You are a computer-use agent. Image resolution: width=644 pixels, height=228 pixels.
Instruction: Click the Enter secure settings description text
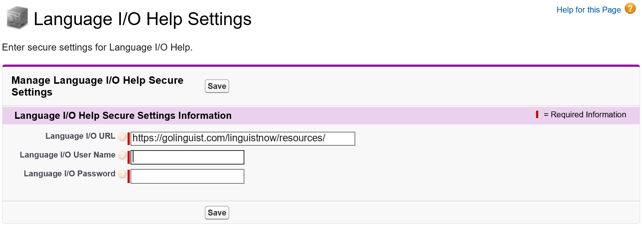pos(97,48)
